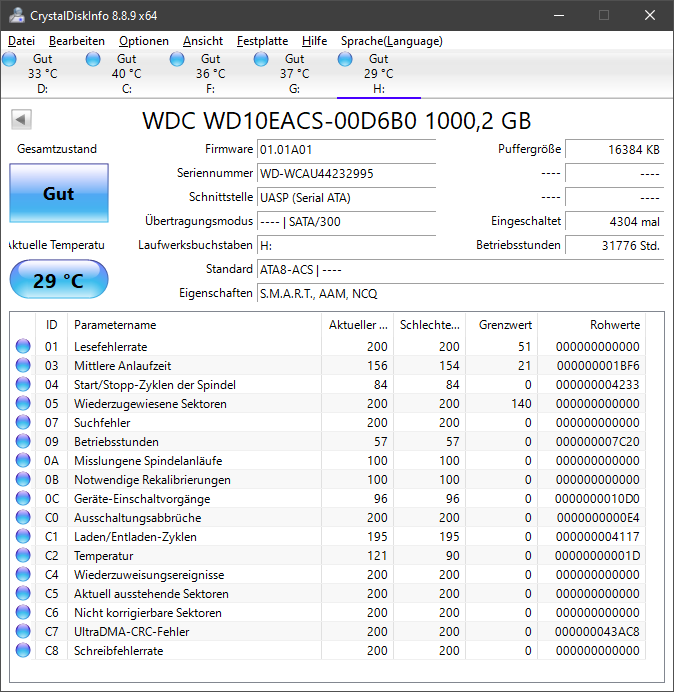674x692 pixels.
Task: Click the Schlechte... column header
Action: click(x=429, y=325)
